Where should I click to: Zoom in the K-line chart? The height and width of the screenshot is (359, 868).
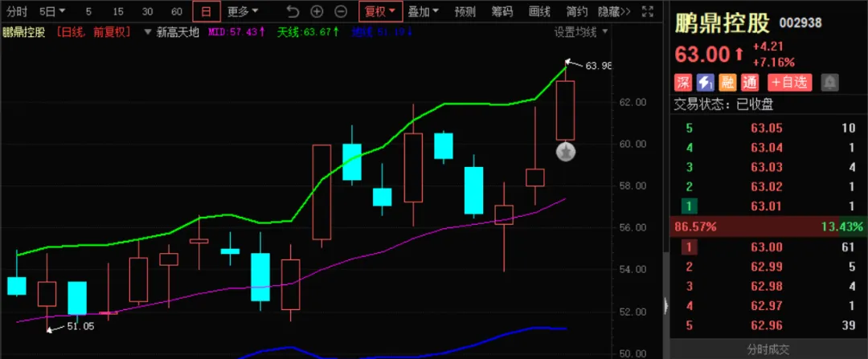(317, 11)
